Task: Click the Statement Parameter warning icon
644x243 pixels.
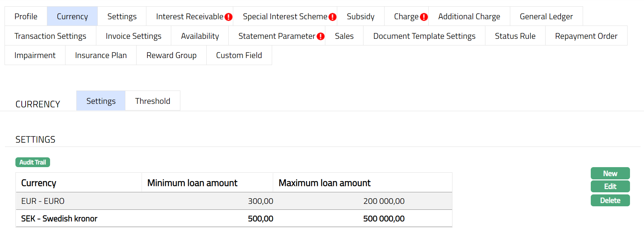Action: pyautogui.click(x=320, y=36)
